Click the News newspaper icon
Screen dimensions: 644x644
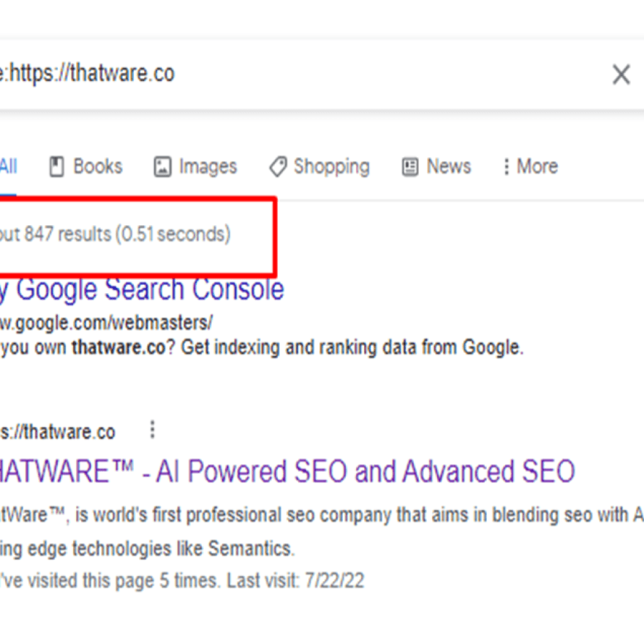coord(410,167)
